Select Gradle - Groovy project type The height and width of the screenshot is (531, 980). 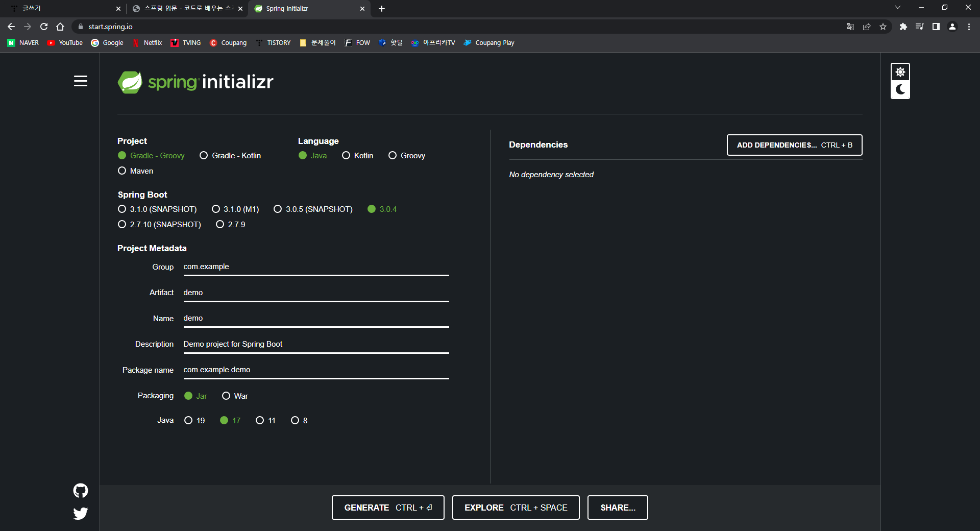pyautogui.click(x=151, y=156)
